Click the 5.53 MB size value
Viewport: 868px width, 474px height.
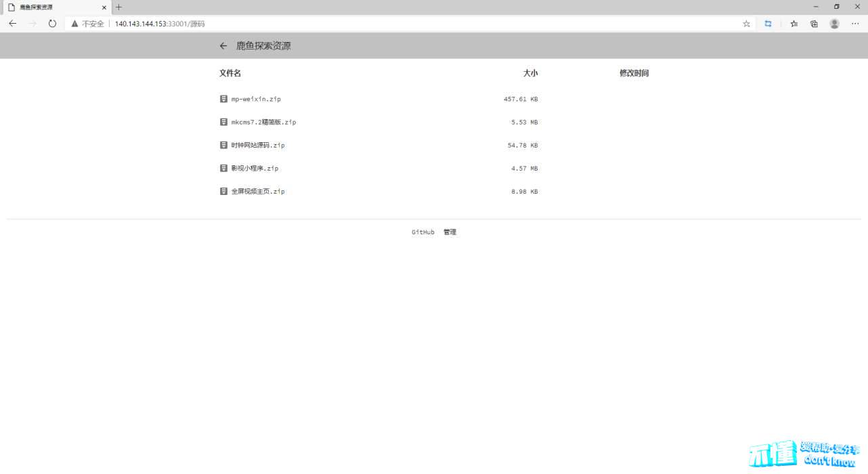(x=525, y=122)
